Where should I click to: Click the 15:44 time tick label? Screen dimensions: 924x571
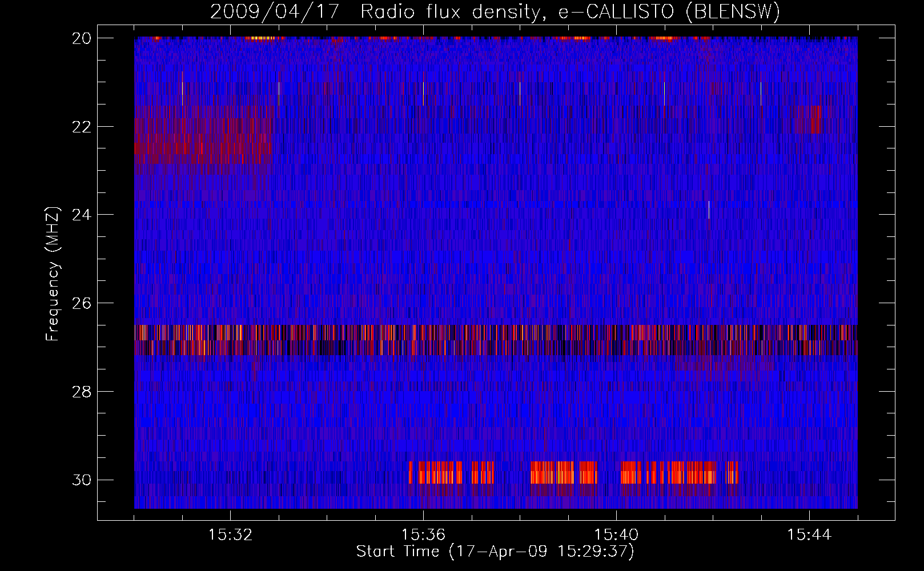tap(809, 535)
